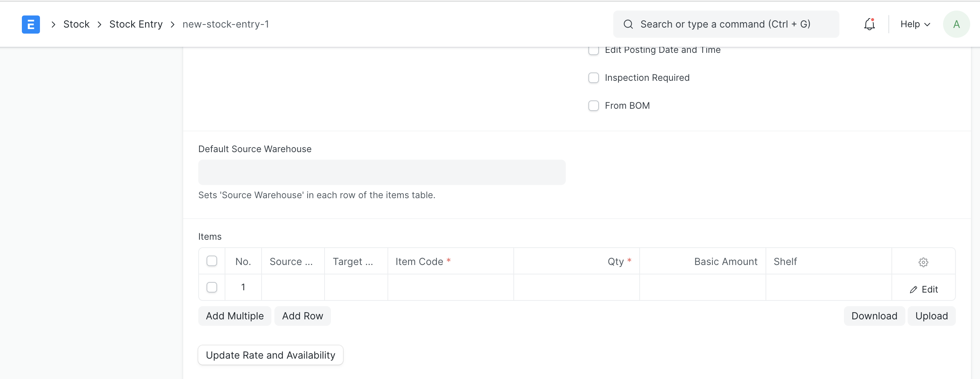Viewport: 980px width, 379px height.
Task: Open Stock Entry from the breadcrumb
Action: pos(136,24)
